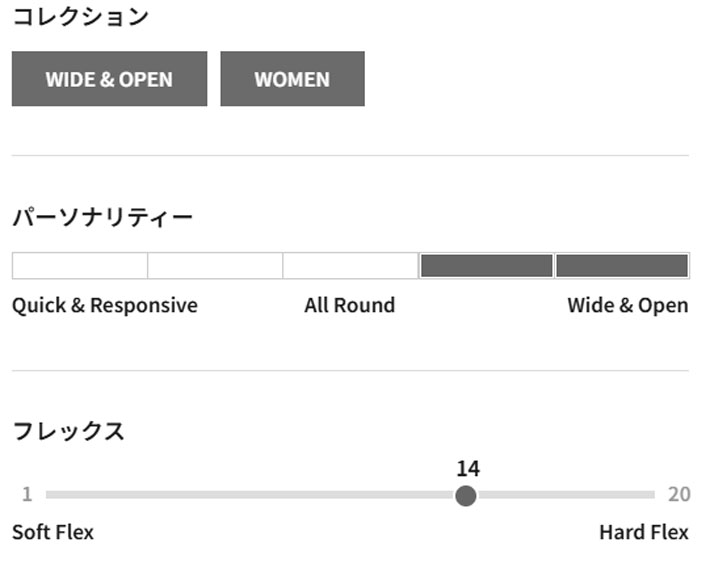This screenshot has width=710, height=576.
Task: Click the フレックス section heading
Action: pos(68,431)
